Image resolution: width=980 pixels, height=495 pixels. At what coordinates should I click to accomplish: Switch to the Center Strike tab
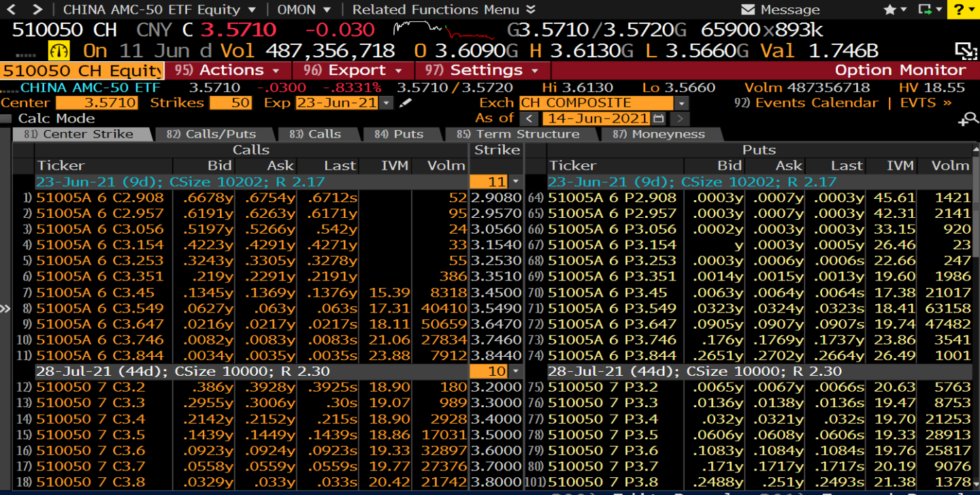[82, 134]
